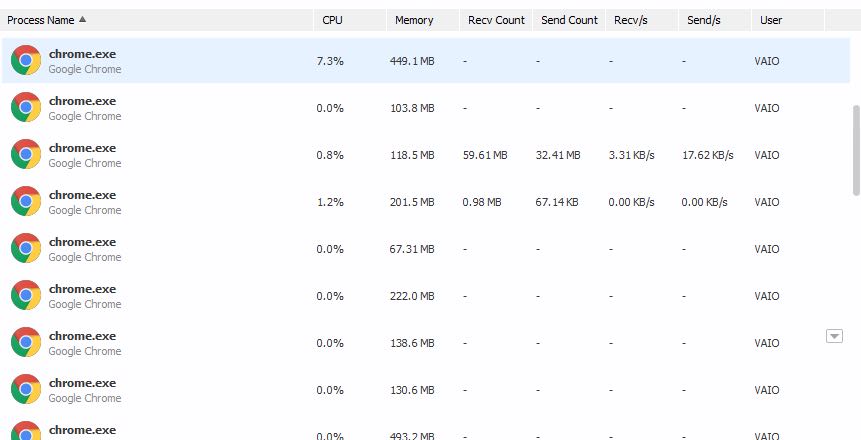Click the Chrome icon of the 201.5 MB process
This screenshot has height=440, width=861.
26,201
